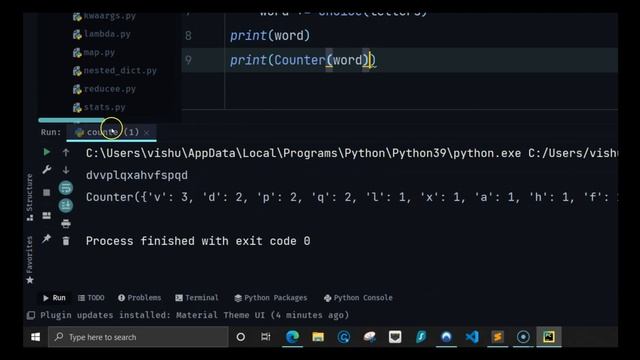This screenshot has height=360, width=640.
Task: Toggle soft-wrap in the console output
Action: coord(66,188)
